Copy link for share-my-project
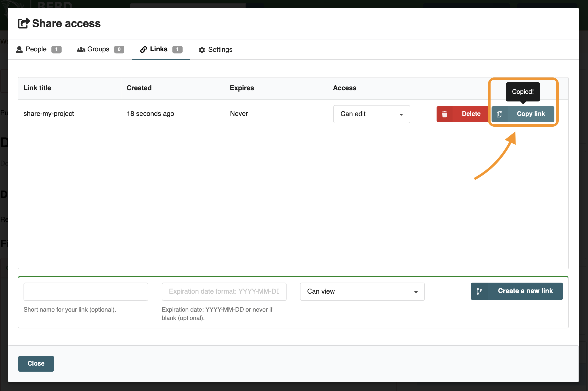Image resolution: width=588 pixels, height=391 pixels. pos(523,114)
